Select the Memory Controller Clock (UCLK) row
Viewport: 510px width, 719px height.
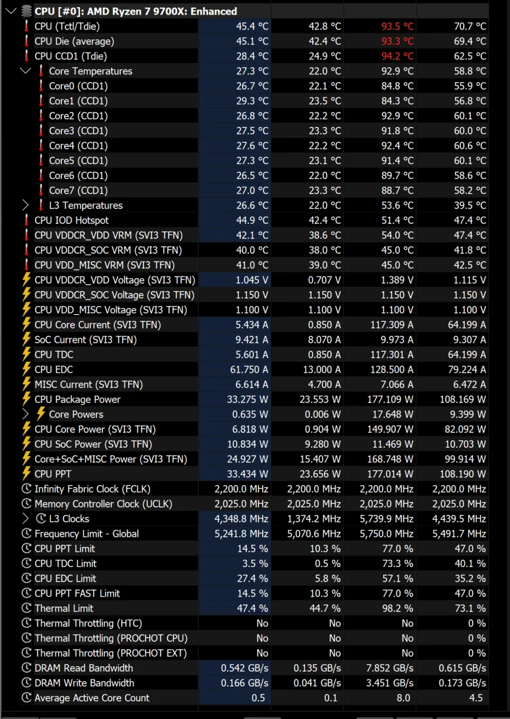tap(255, 504)
